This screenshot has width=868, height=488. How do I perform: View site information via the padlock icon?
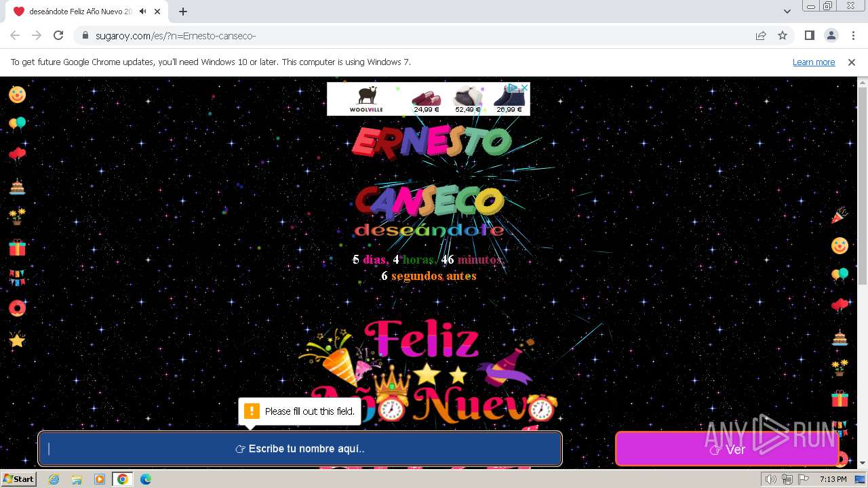(x=85, y=35)
